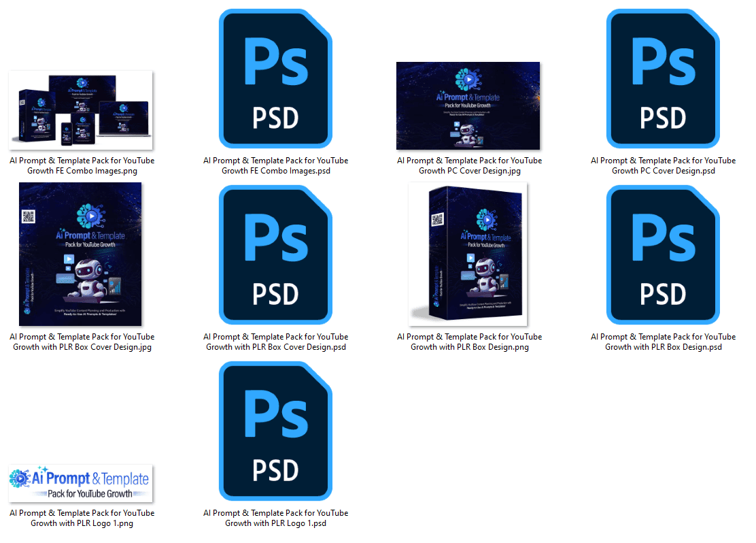Click the Photoshop icon of PC Cover Design.psd
The height and width of the screenshot is (543, 756).
coord(663,78)
